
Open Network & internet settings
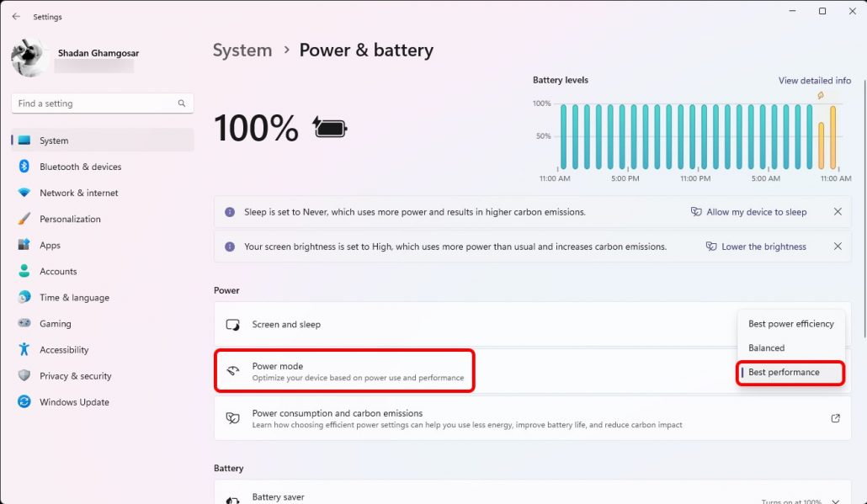tap(78, 193)
